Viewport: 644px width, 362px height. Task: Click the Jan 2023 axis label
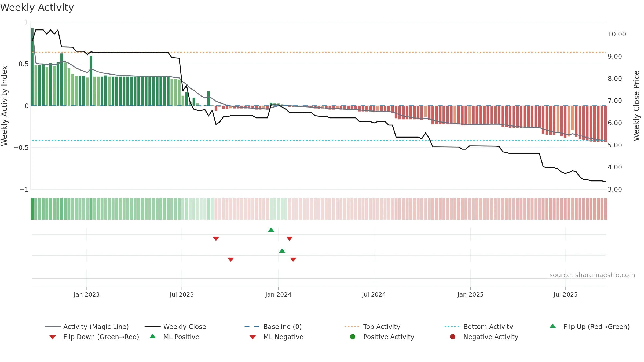87,295
